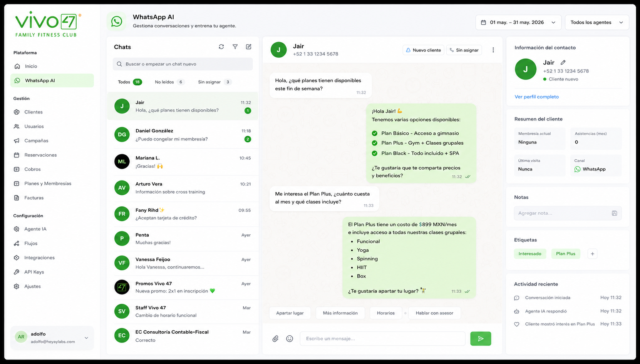Open EC Consultoría Contable•Fiscal chat

pos(183,336)
